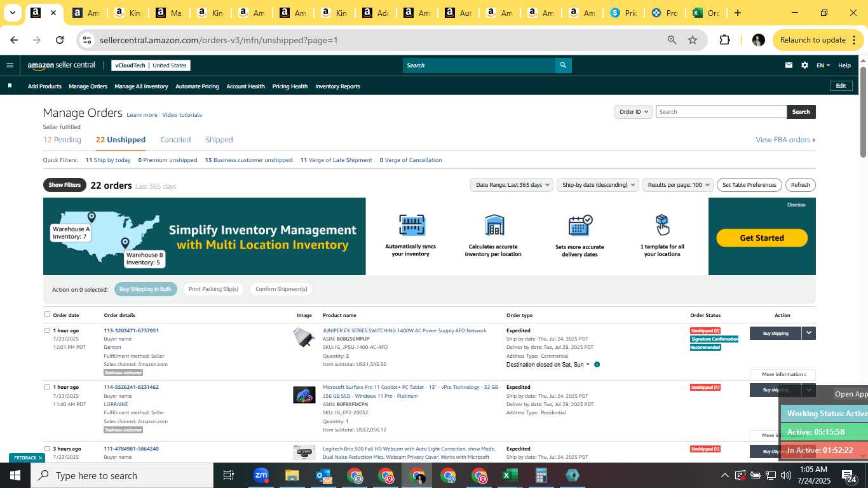Open Inventory Reports menu item
This screenshot has height=488, width=868.
click(337, 86)
